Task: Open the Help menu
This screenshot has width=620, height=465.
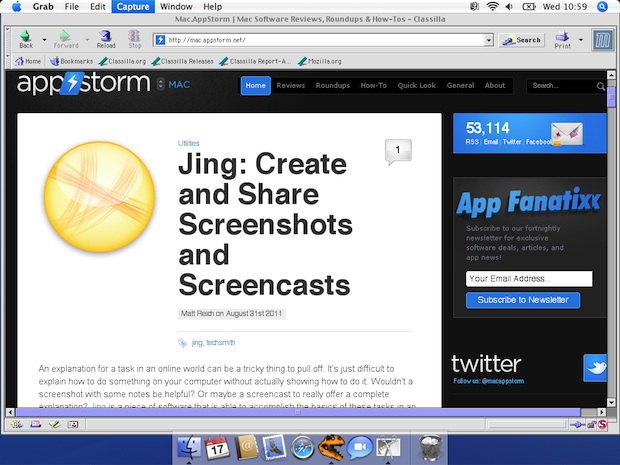Action: pos(212,6)
